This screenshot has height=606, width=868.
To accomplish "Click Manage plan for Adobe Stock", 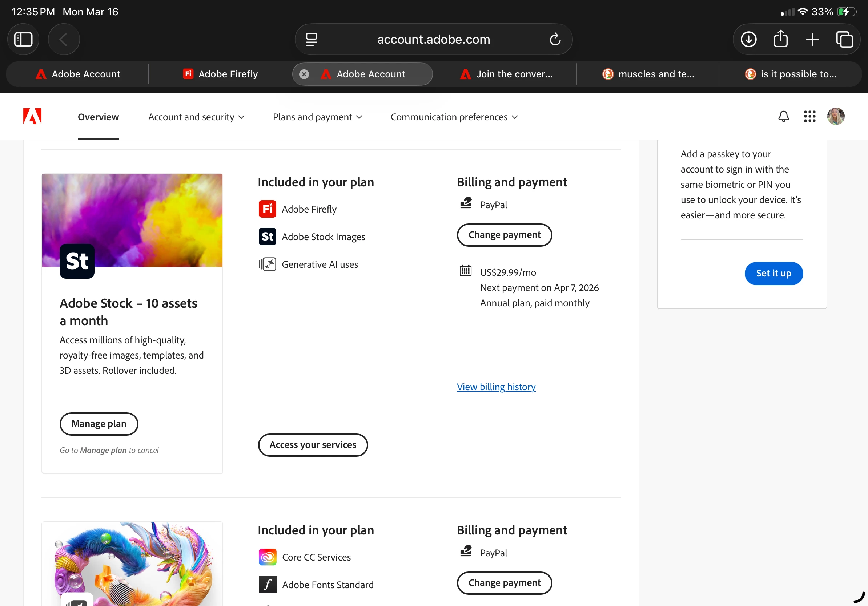I will tap(99, 424).
